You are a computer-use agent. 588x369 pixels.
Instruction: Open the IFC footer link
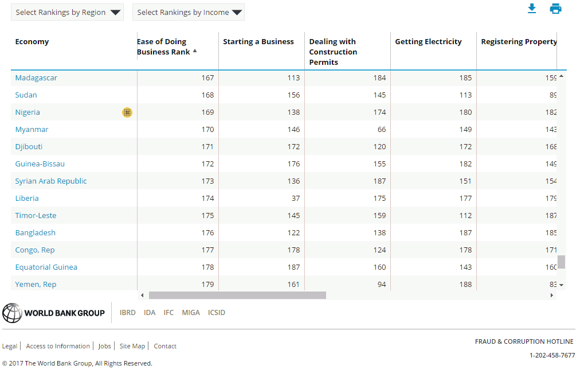tap(168, 313)
